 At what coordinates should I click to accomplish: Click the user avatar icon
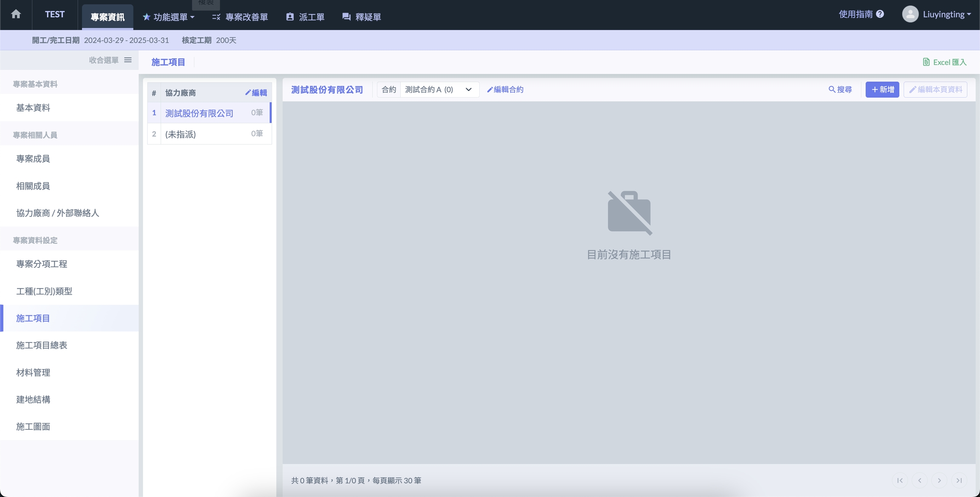coord(910,14)
